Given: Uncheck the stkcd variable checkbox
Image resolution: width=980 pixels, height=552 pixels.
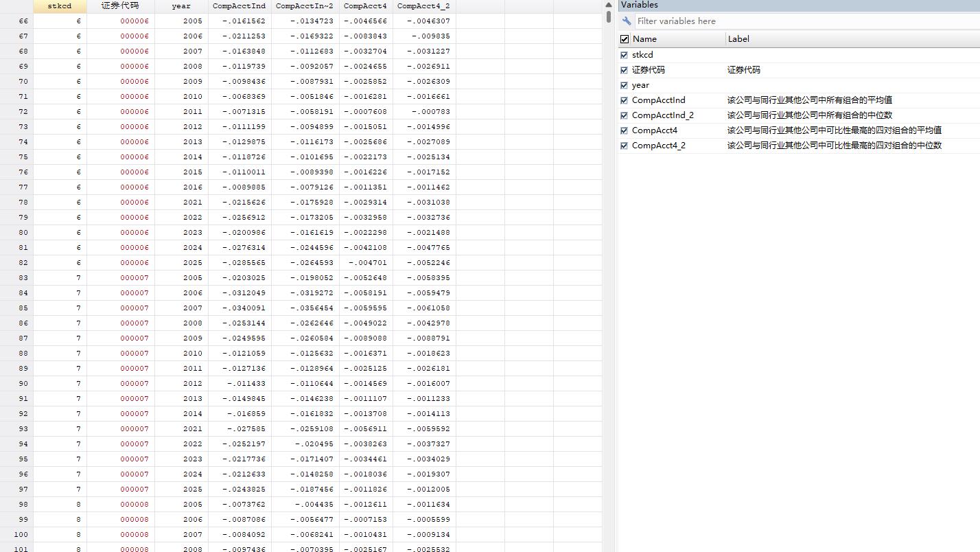Looking at the screenshot, I should 624,55.
